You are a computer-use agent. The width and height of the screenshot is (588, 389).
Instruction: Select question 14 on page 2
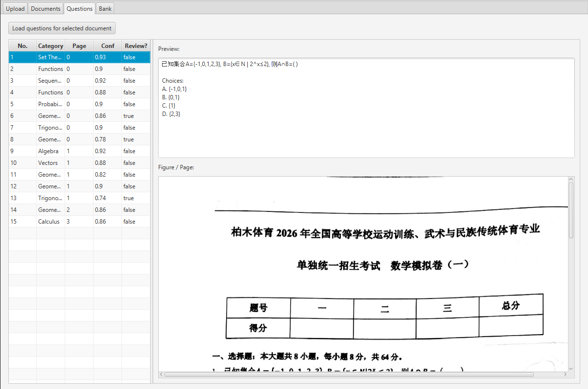[79, 210]
